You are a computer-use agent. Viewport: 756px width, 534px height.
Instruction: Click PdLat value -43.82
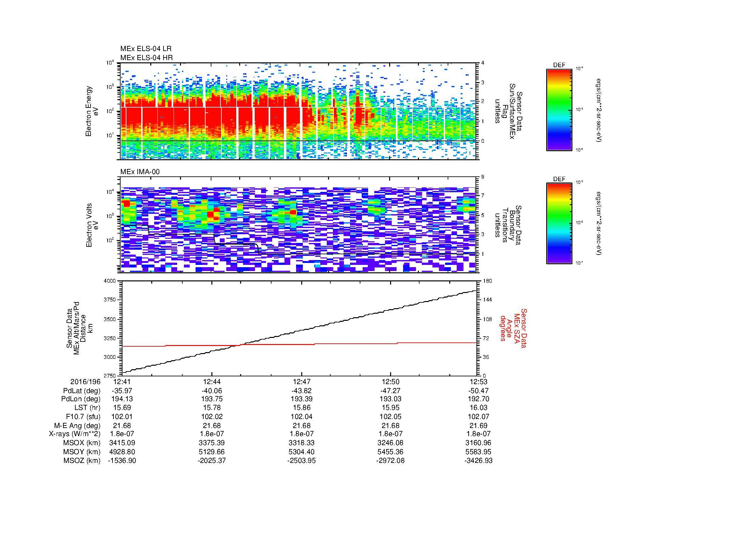point(301,391)
